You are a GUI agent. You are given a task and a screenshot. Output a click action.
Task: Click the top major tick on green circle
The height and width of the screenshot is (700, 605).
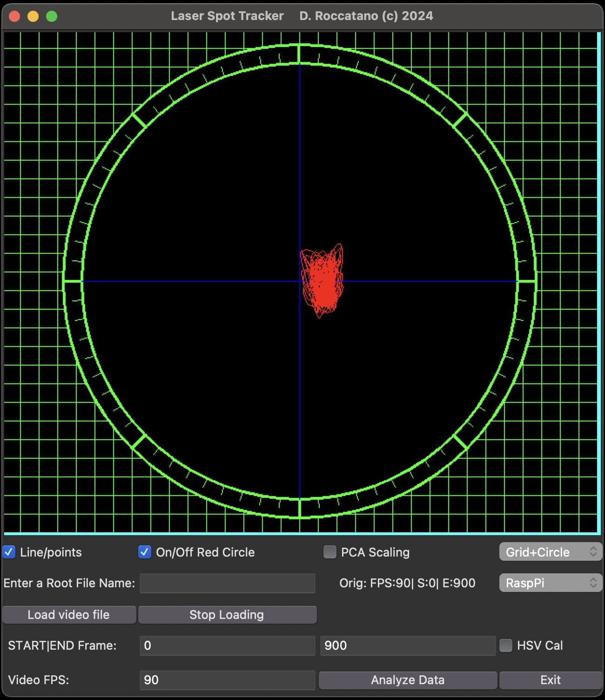pyautogui.click(x=299, y=54)
